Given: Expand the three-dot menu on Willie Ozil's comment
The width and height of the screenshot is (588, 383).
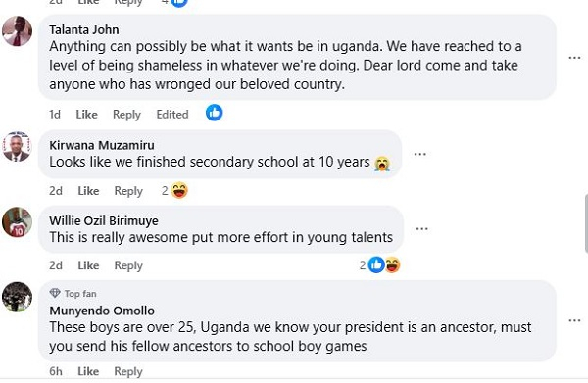Looking at the screenshot, I should point(421,229).
